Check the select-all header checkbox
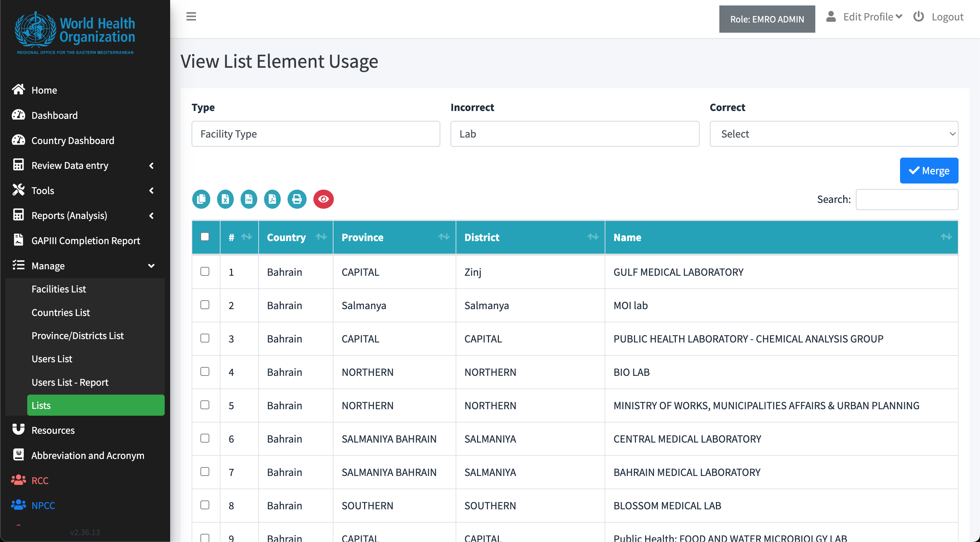This screenshot has width=980, height=542. (x=205, y=237)
